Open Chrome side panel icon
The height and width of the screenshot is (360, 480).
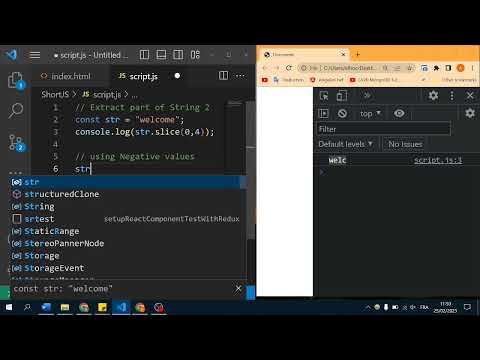(x=448, y=68)
